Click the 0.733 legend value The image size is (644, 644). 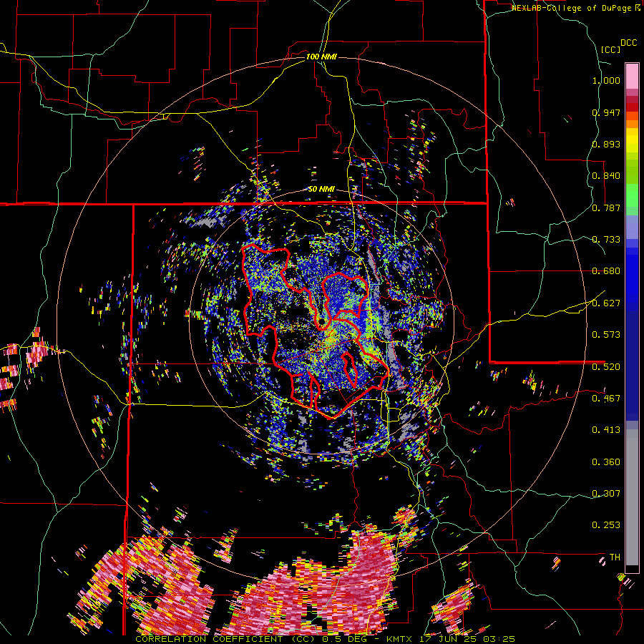pos(606,240)
